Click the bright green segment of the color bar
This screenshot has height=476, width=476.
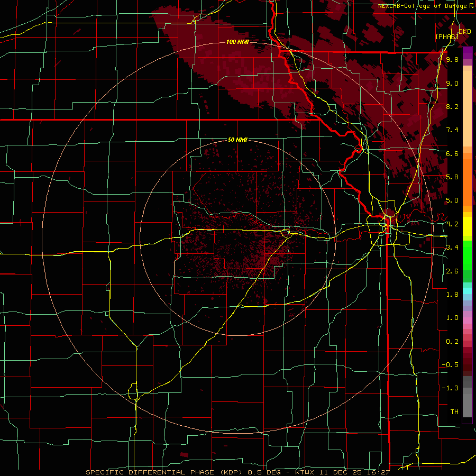[x=467, y=255]
